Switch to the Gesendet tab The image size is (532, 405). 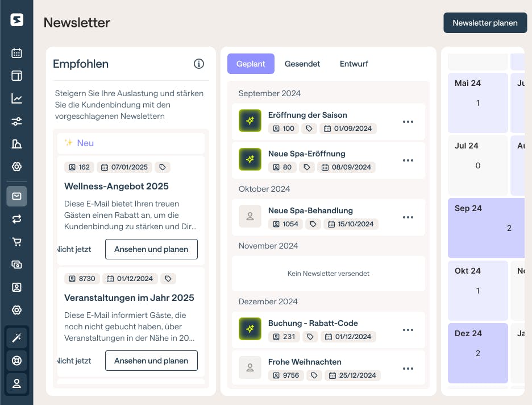302,64
